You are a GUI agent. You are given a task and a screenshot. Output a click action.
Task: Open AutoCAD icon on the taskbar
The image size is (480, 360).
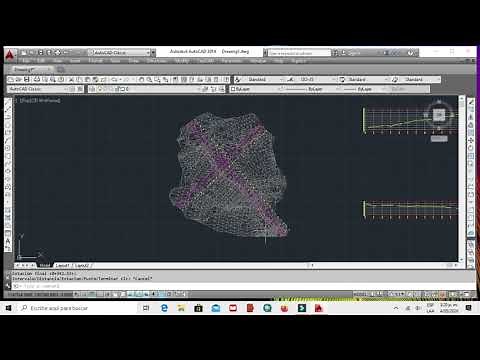click(x=319, y=308)
